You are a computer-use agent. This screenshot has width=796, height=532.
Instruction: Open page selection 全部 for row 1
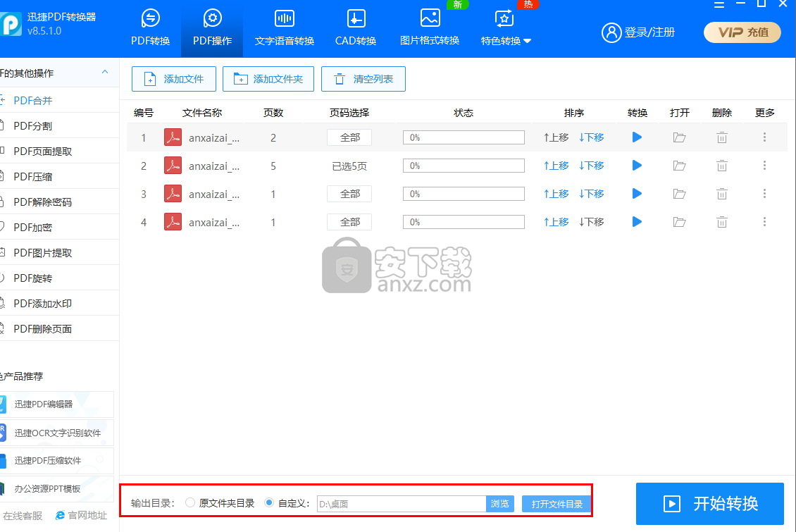[x=349, y=137]
